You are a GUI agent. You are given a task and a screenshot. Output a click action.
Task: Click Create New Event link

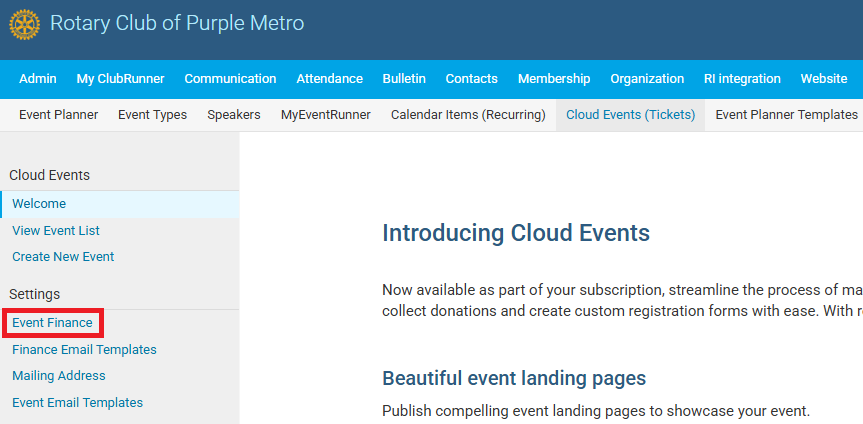[x=63, y=257]
